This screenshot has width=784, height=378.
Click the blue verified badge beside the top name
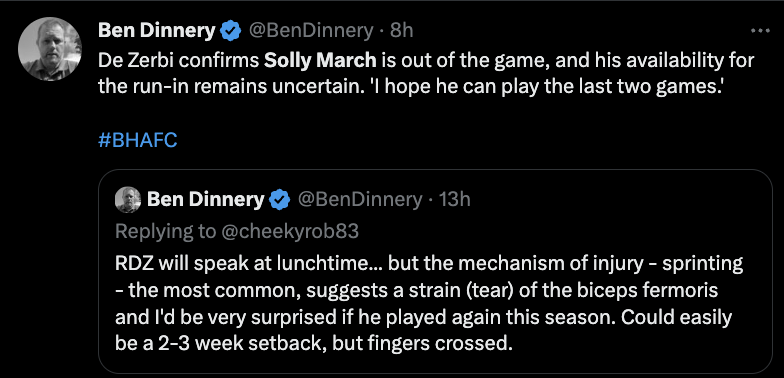pos(230,32)
